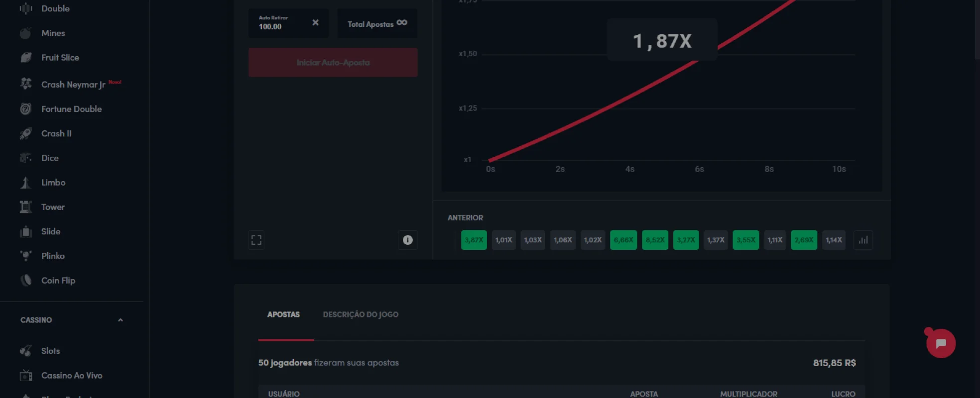Image resolution: width=980 pixels, height=398 pixels.
Task: Clear the Auto Retirar value
Action: pos(315,23)
